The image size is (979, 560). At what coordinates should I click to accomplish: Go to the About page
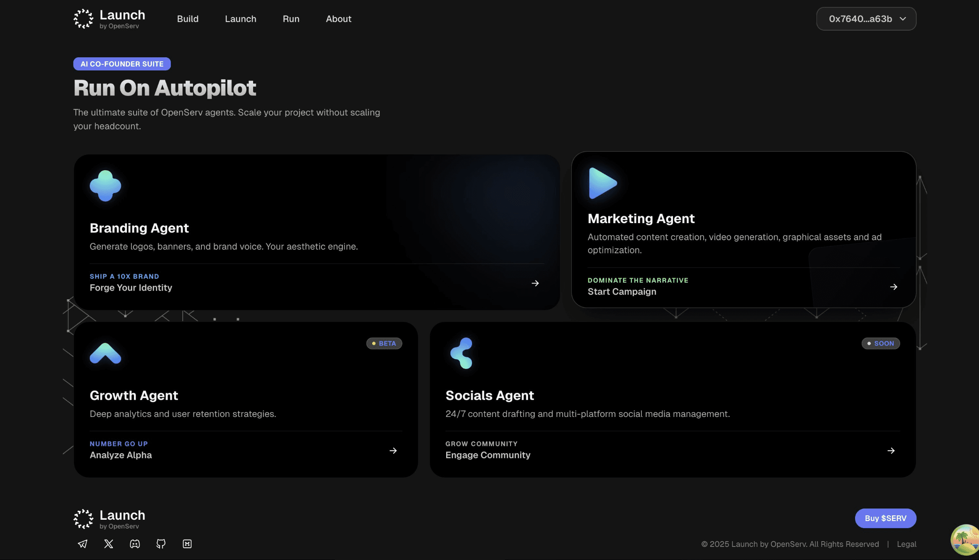point(338,19)
